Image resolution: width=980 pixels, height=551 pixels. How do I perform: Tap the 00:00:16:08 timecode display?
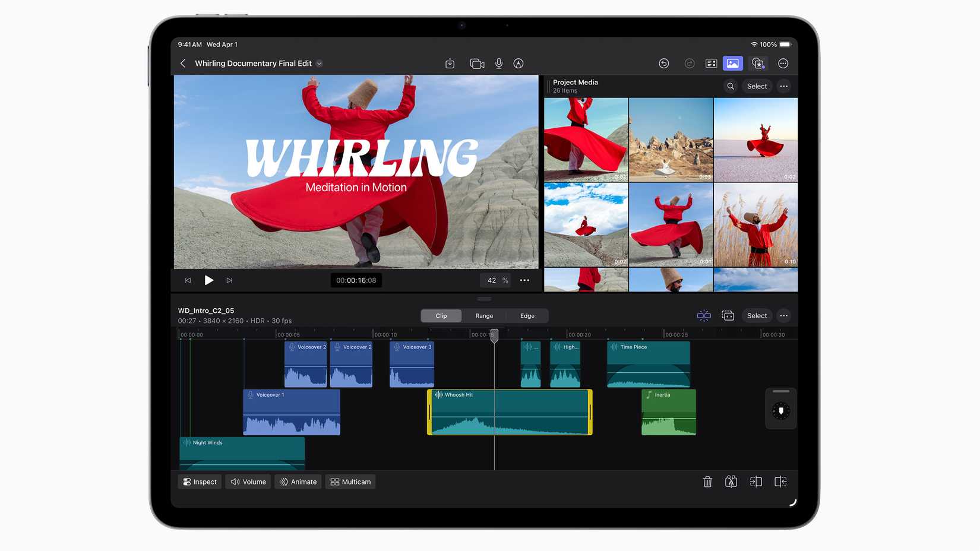pyautogui.click(x=356, y=280)
